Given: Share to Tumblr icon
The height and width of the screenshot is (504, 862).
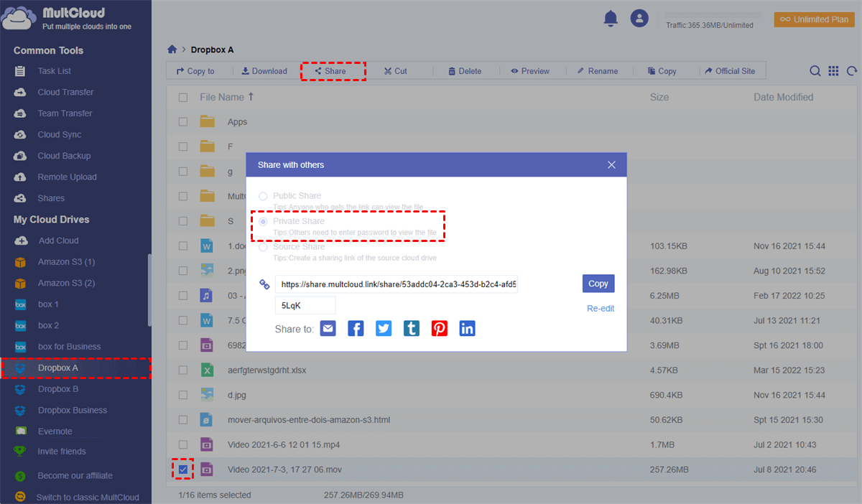Looking at the screenshot, I should [412, 328].
